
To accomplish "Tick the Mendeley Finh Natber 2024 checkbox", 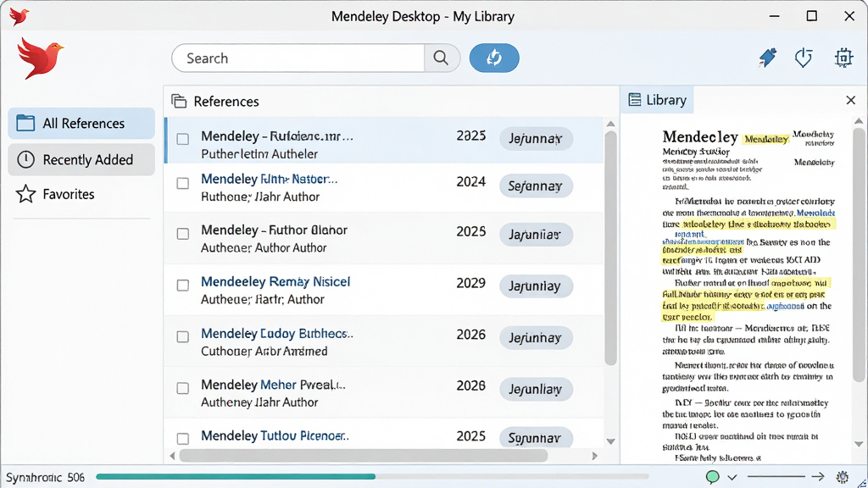I will (183, 183).
